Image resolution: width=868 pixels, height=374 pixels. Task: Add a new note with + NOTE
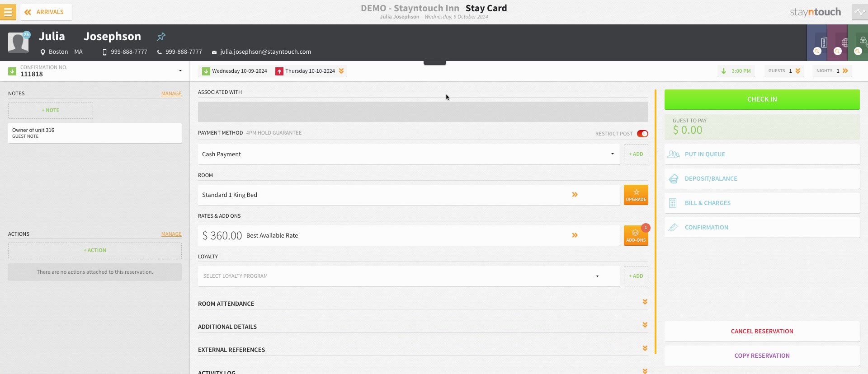pyautogui.click(x=51, y=111)
